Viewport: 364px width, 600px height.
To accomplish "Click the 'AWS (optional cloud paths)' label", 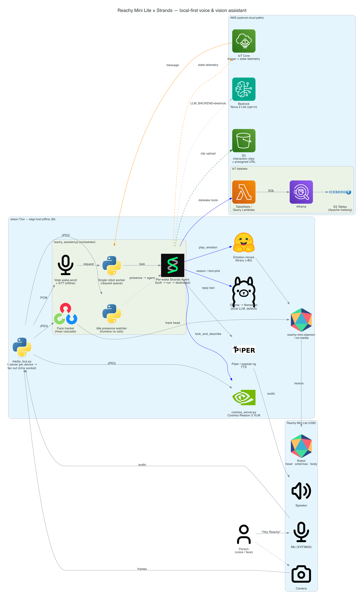I will 247,18.
